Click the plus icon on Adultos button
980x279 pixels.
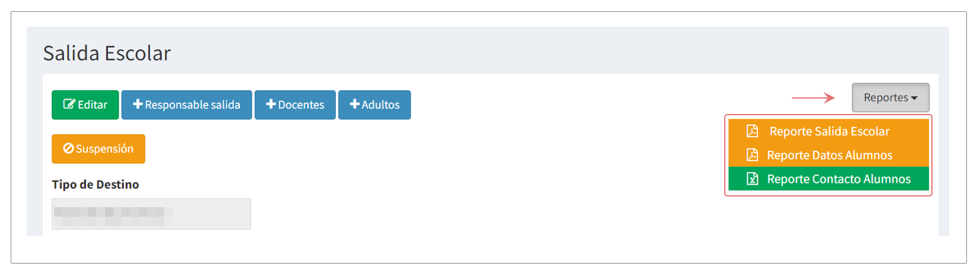coord(354,104)
